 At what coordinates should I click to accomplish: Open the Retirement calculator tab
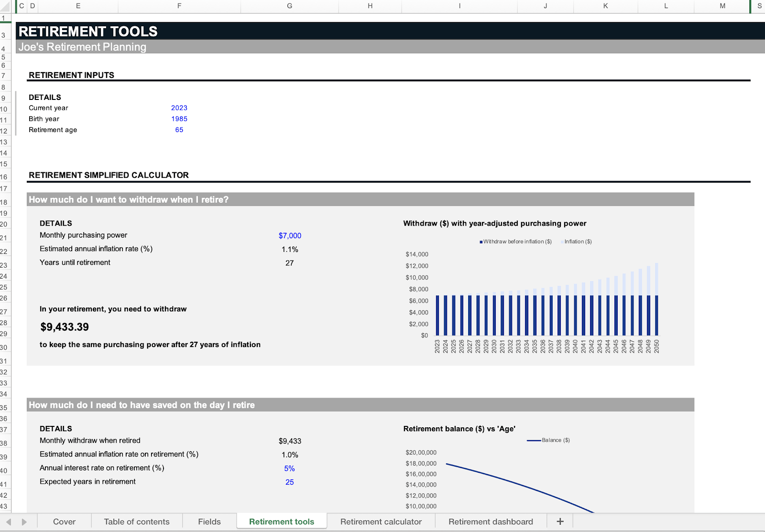pyautogui.click(x=381, y=522)
